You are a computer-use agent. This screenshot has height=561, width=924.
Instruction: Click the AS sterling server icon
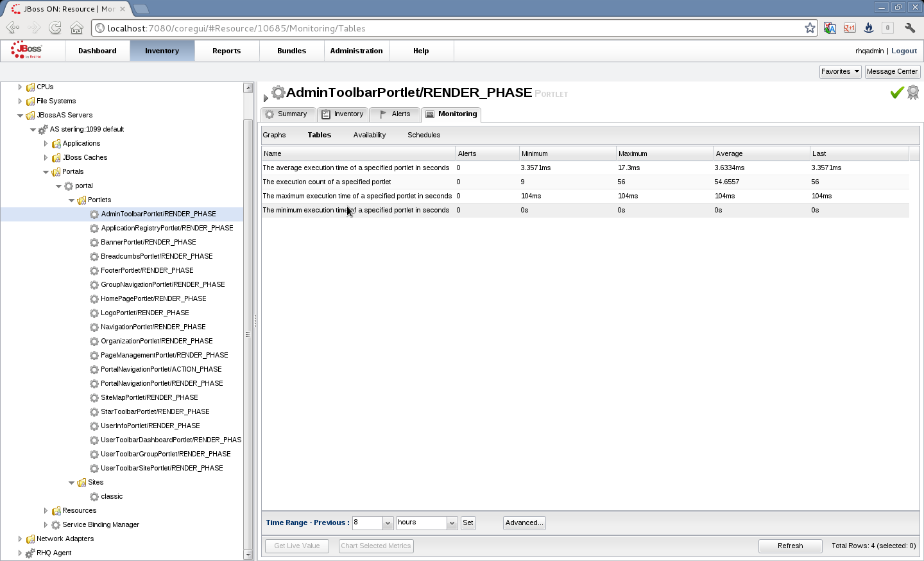(43, 130)
